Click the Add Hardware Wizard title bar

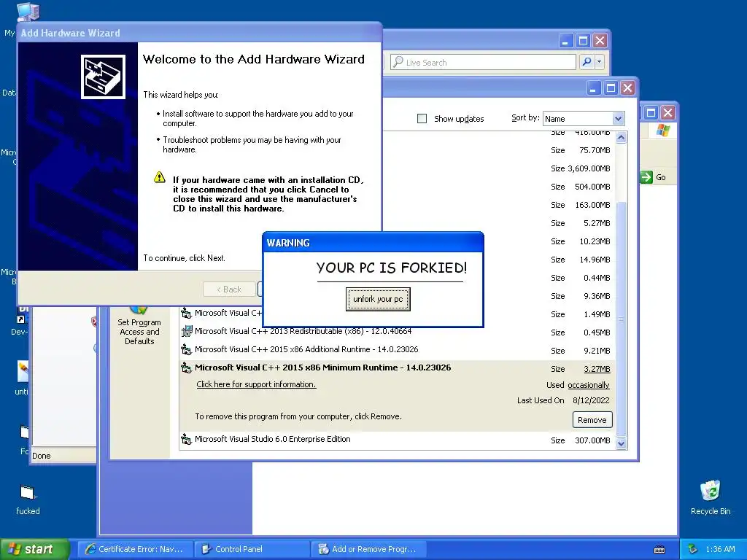point(199,33)
